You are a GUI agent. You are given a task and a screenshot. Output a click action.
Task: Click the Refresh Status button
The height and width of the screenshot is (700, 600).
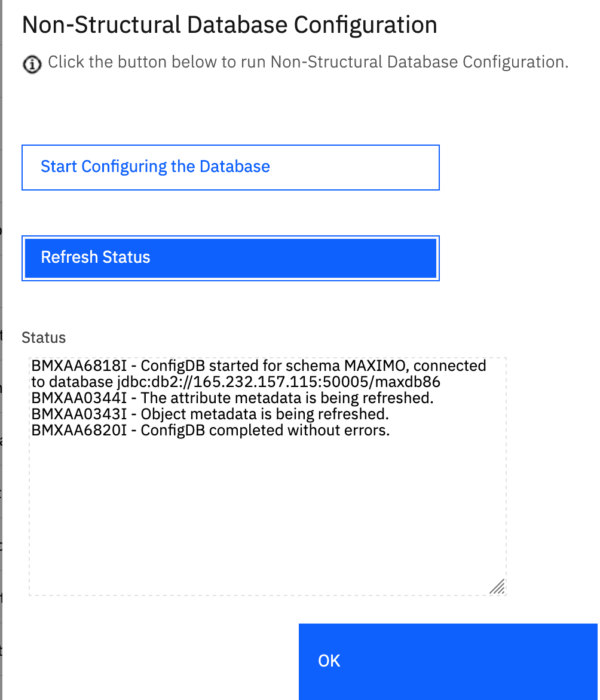(x=231, y=259)
